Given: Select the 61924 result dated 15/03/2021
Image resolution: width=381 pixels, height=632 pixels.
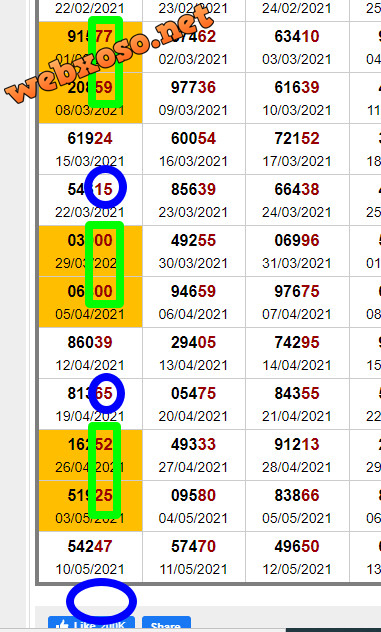Looking at the screenshot, I should (90, 149).
